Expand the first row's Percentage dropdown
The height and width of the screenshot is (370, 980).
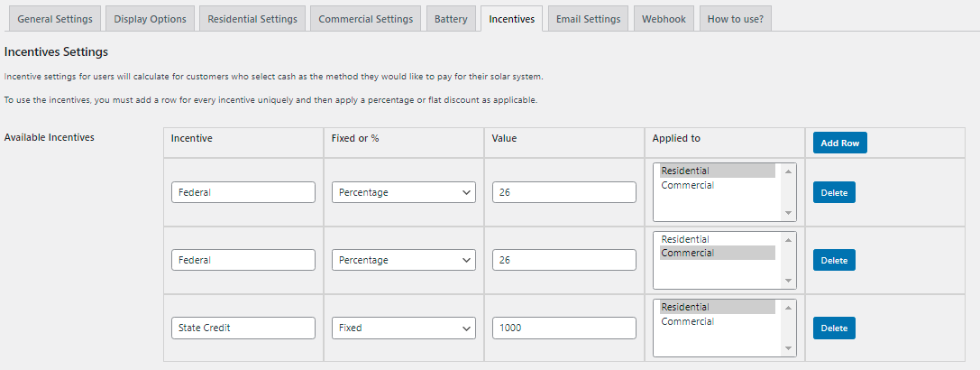click(404, 192)
